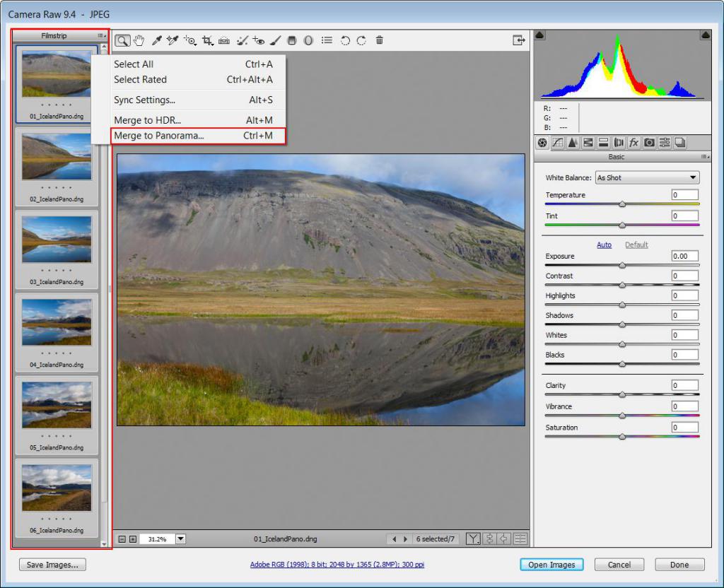Click the trash icon to mark for deletion
The image size is (724, 588).
[380, 40]
